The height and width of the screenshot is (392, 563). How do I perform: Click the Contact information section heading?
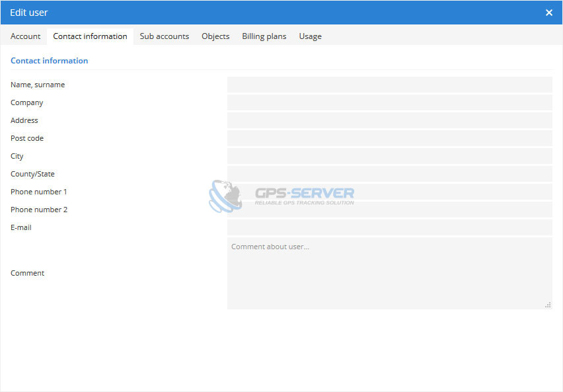pyautogui.click(x=50, y=61)
